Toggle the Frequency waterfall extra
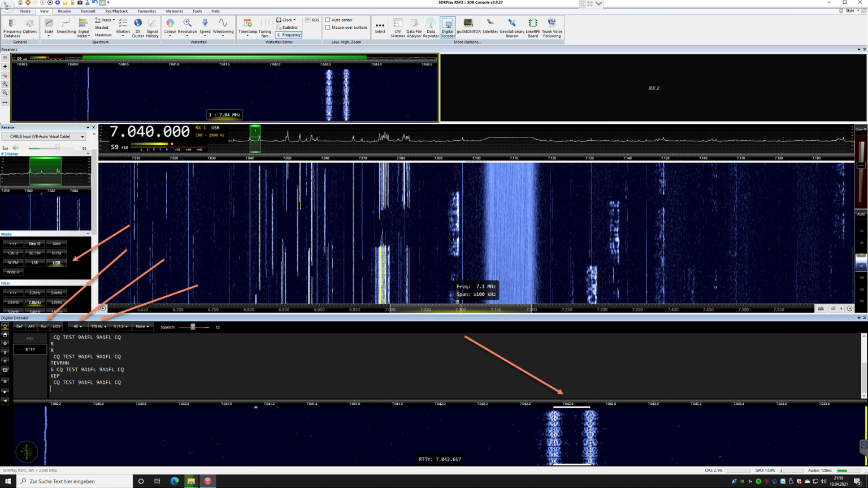Screen dimensions: 868x488 click(x=288, y=34)
